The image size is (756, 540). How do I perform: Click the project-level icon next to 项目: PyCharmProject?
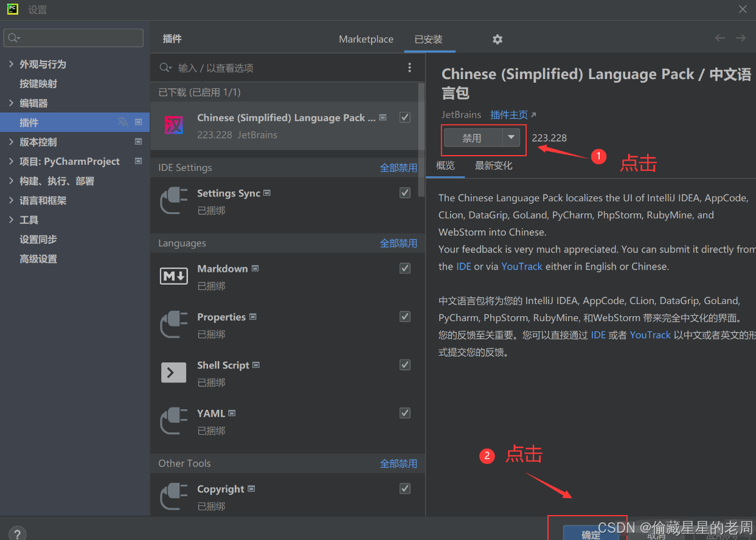tap(138, 161)
